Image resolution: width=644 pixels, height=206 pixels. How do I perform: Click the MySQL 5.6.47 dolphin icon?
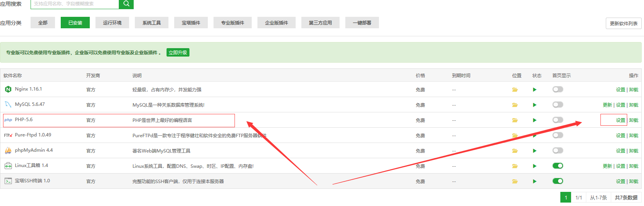[8, 104]
